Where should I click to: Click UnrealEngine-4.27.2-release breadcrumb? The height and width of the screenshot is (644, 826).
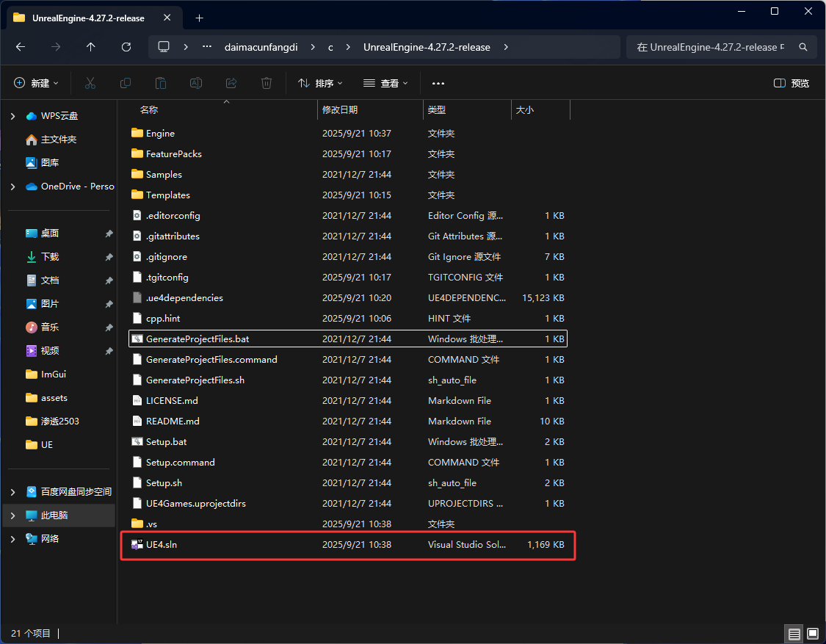point(427,47)
